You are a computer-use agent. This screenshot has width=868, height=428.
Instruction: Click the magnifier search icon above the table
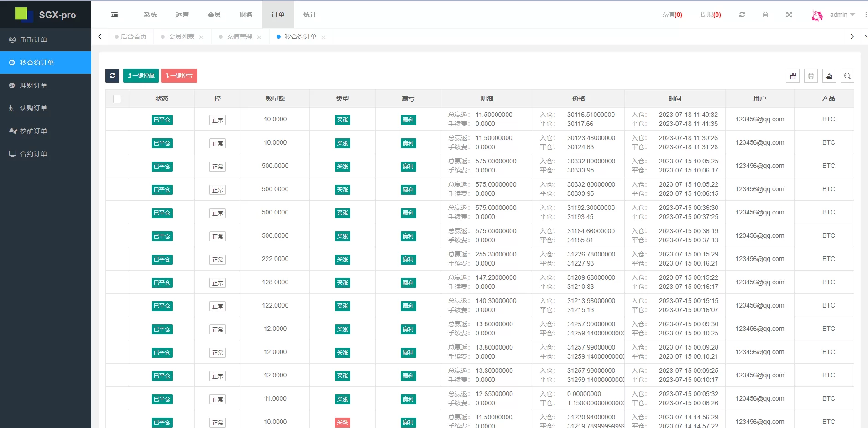tap(847, 76)
